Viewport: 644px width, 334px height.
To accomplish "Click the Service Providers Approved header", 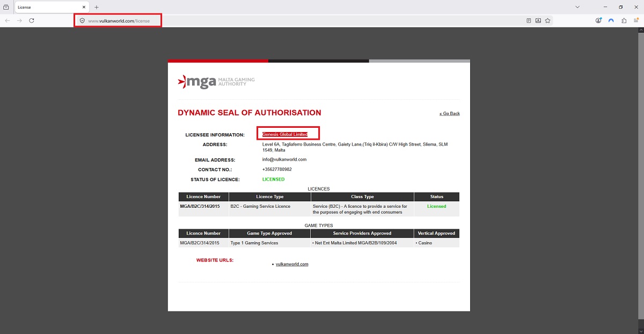I will pyautogui.click(x=362, y=233).
